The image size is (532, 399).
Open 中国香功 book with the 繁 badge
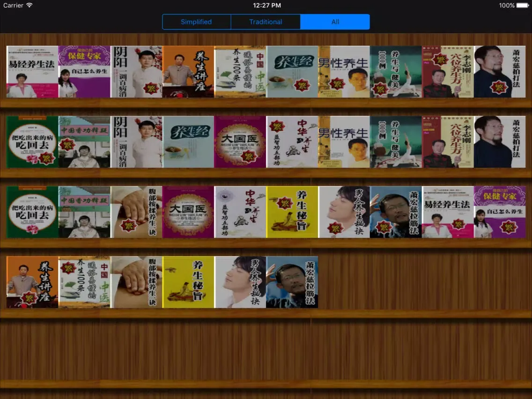pyautogui.click(x=84, y=142)
